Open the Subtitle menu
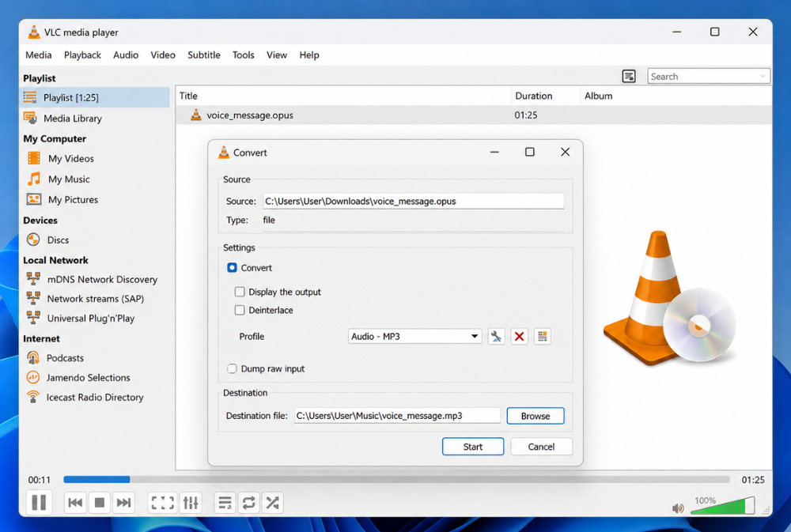This screenshot has height=532, width=791. [204, 55]
